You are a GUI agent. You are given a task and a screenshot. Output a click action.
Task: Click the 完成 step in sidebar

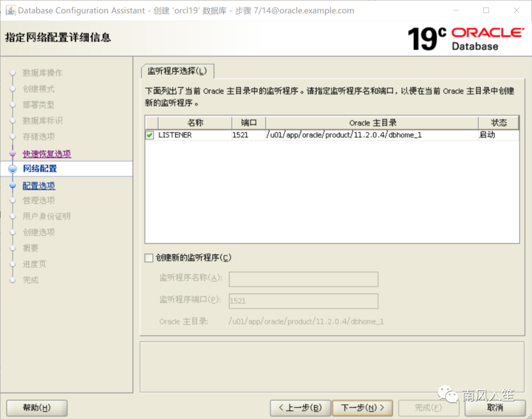click(31, 280)
